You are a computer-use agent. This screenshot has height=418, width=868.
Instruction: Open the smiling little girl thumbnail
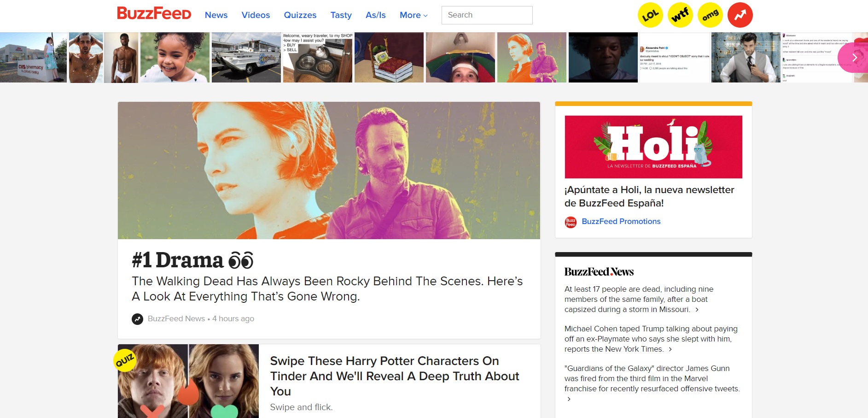(x=175, y=58)
